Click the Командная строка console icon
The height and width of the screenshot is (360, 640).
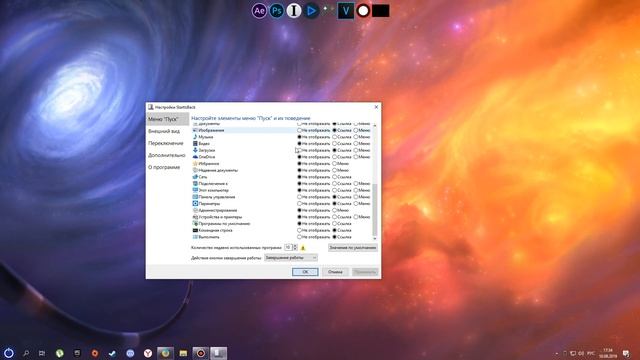pyautogui.click(x=195, y=230)
